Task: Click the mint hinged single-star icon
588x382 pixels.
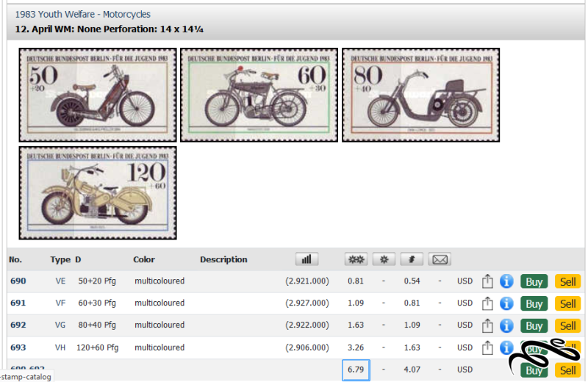Action: coord(384,259)
